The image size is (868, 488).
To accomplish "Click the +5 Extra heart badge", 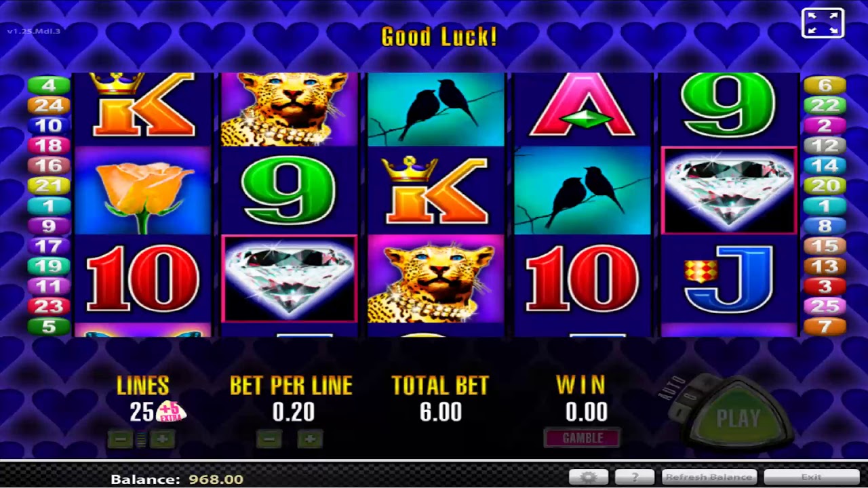I will (170, 411).
